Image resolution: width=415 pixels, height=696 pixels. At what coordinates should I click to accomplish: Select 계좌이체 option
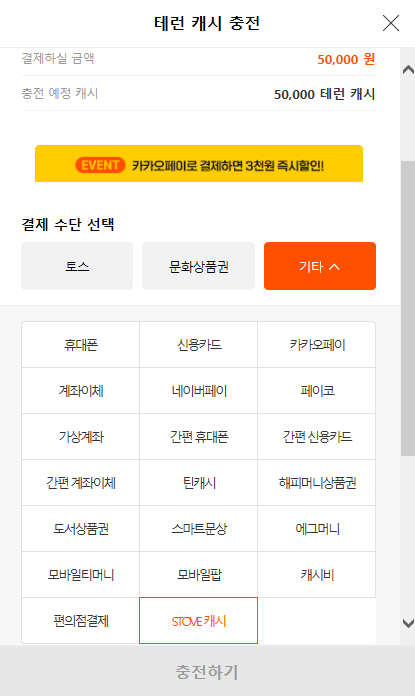tap(80, 391)
